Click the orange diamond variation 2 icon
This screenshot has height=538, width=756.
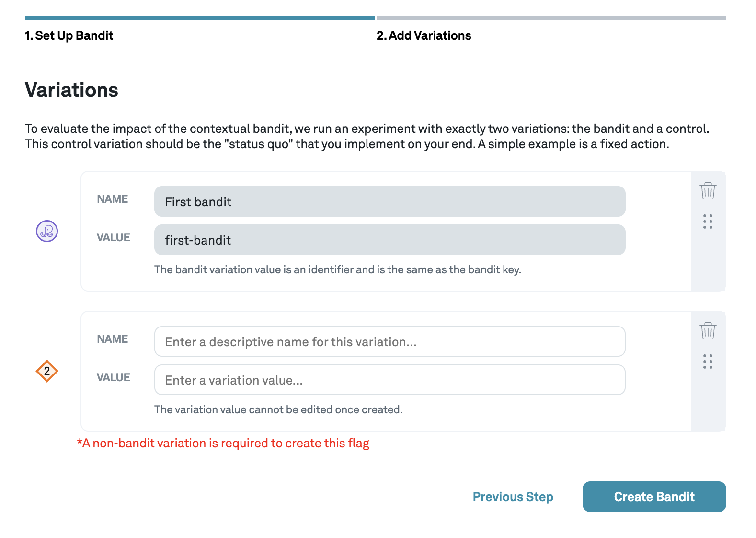click(x=47, y=371)
